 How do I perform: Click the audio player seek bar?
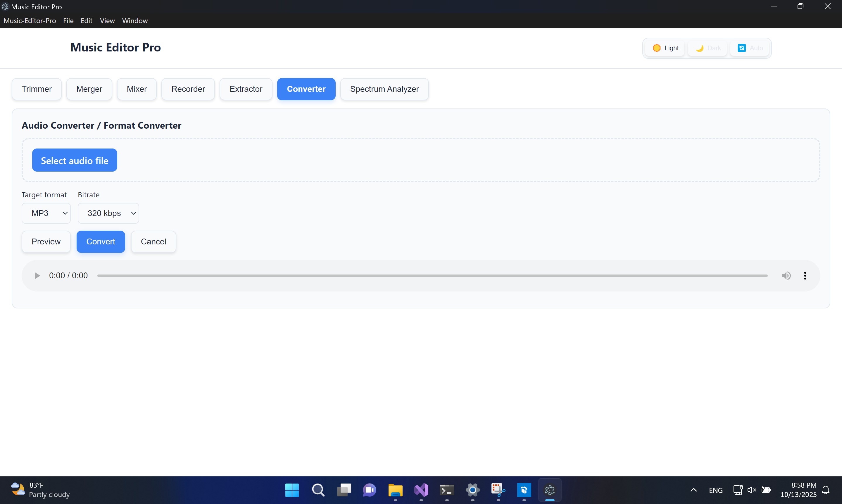click(432, 275)
